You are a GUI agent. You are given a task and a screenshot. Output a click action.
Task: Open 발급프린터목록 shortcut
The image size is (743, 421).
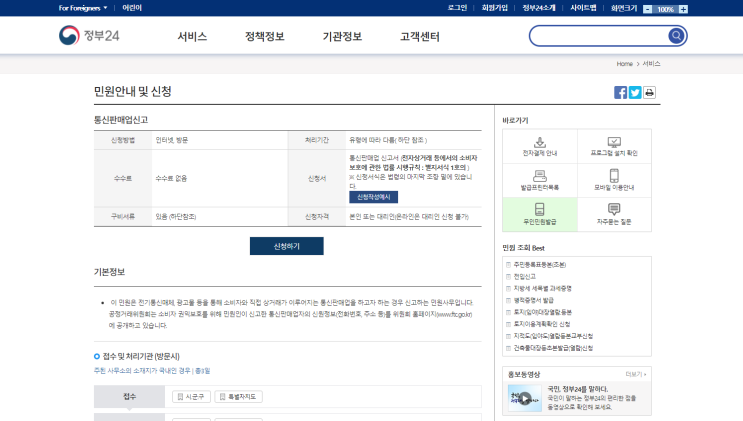[x=540, y=181]
